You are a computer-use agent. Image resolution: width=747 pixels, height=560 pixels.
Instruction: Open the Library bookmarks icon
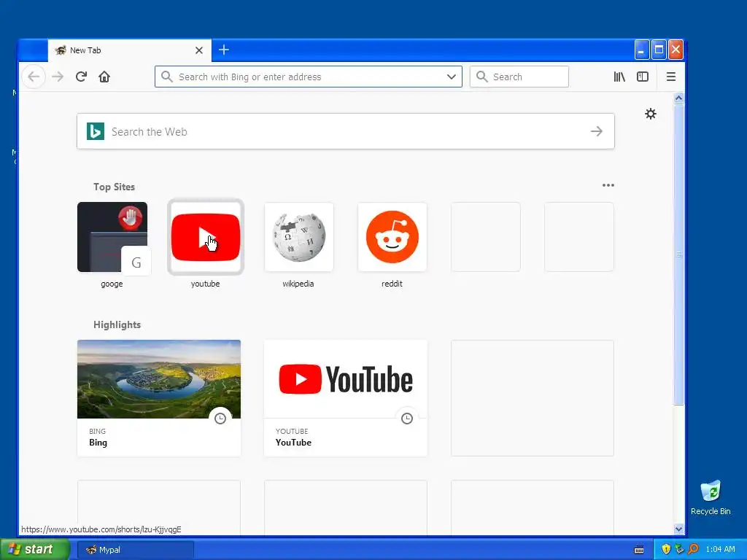coord(619,77)
